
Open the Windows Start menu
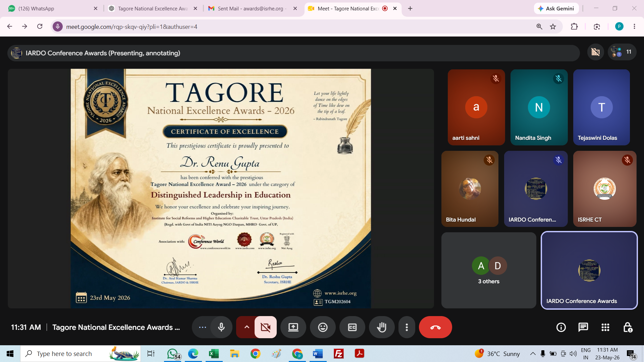point(10,354)
